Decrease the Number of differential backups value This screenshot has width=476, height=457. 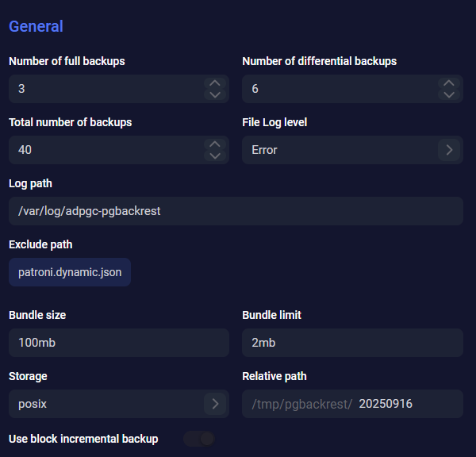coord(449,95)
